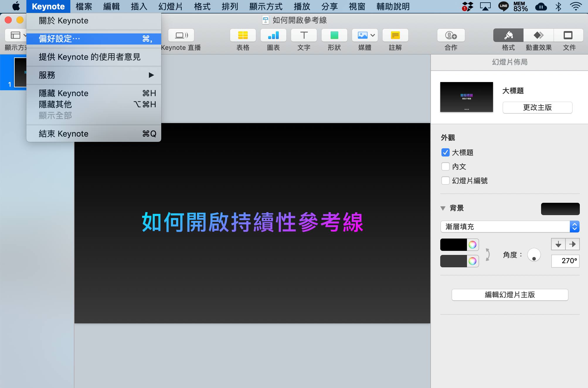The width and height of the screenshot is (588, 388).
Task: Open the 媒體 media dropdown
Action: tap(365, 35)
